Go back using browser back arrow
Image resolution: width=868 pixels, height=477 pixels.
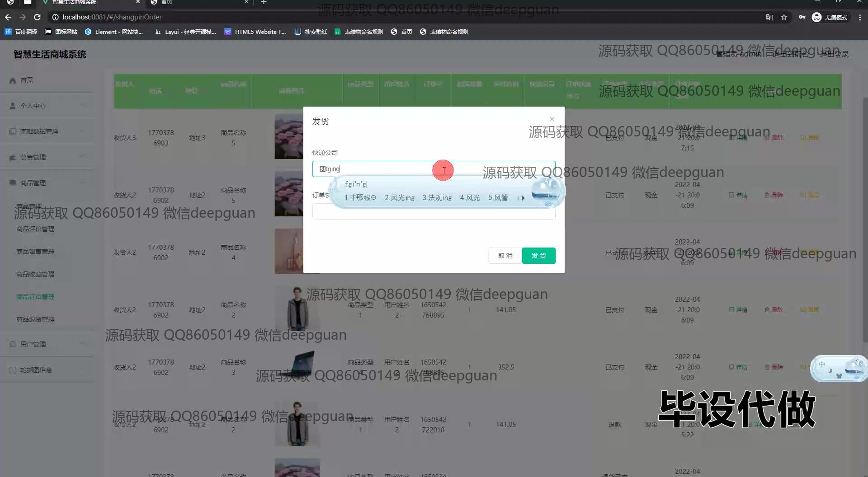tap(8, 17)
